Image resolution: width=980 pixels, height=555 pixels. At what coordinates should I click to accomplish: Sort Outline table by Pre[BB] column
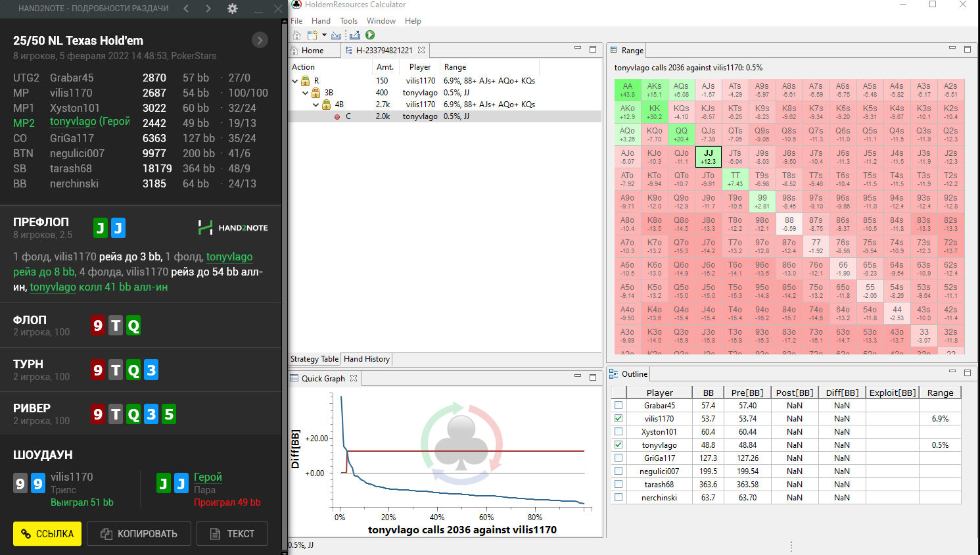747,393
